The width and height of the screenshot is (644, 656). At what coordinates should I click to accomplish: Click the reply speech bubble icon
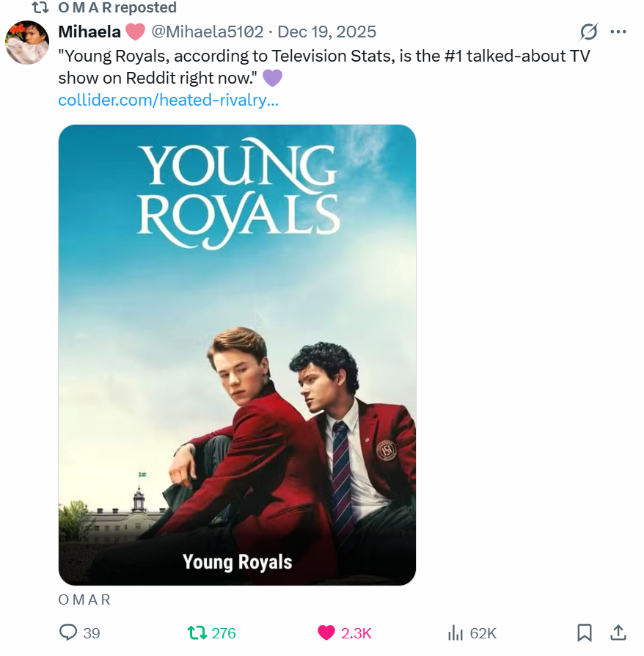tap(68, 633)
